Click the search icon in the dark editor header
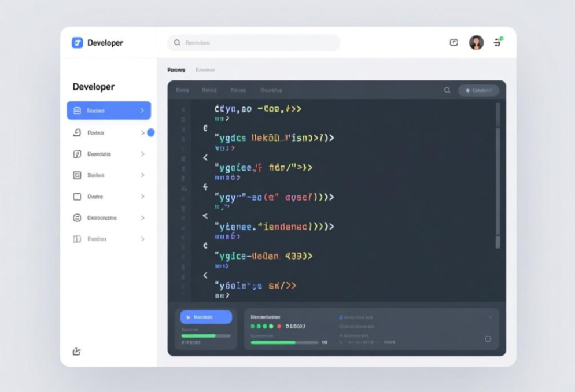This screenshot has width=575, height=392. point(447,90)
